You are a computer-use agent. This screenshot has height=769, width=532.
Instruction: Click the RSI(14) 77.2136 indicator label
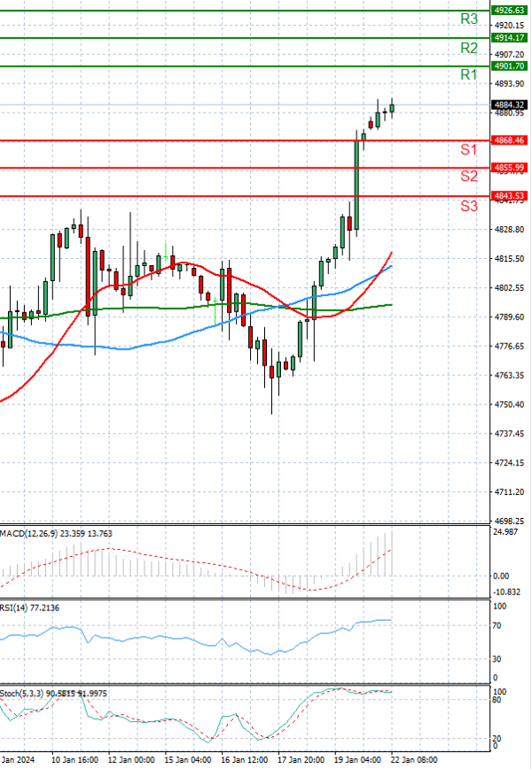coord(29,608)
